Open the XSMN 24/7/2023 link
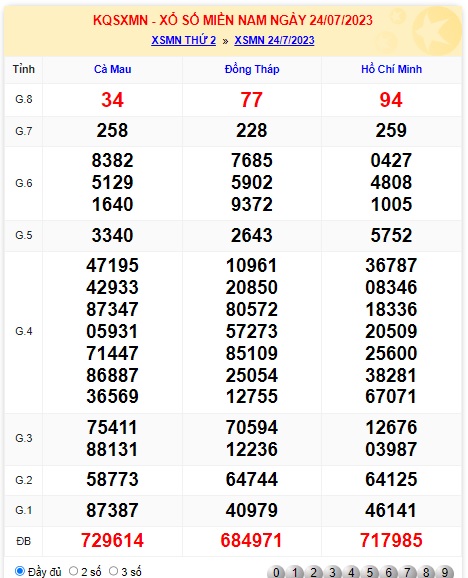This screenshot has width=468, height=578. (274, 40)
